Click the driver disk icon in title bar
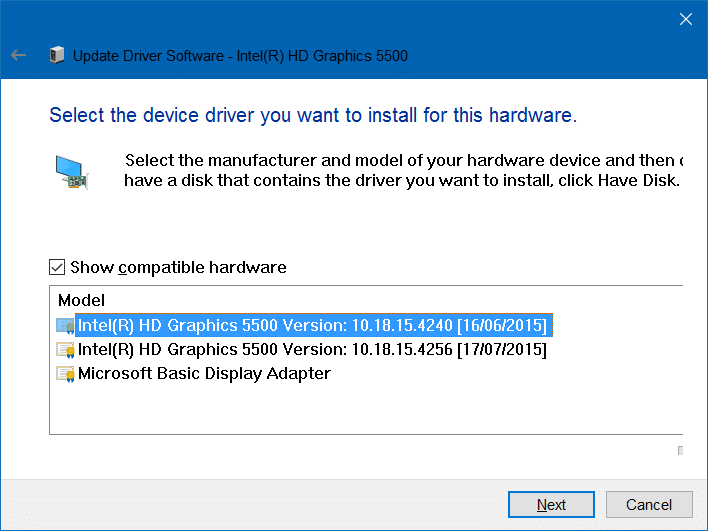Image resolution: width=708 pixels, height=531 pixels. pyautogui.click(x=57, y=55)
